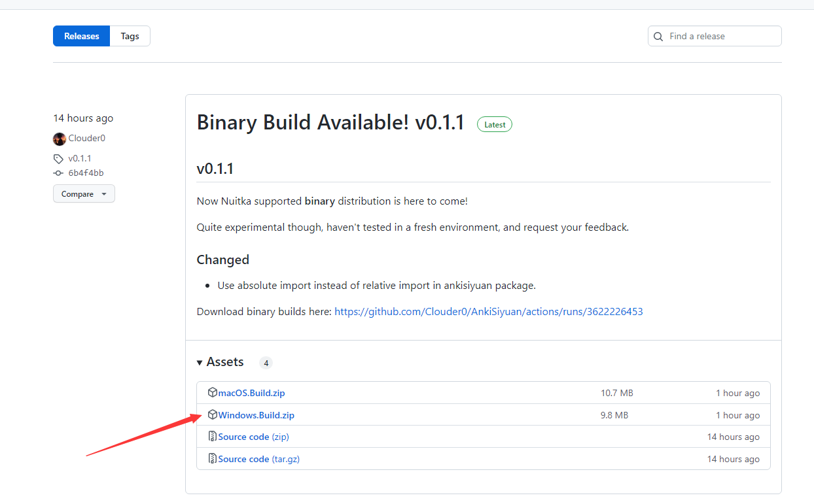Click the Source code tar.gz file icon
The height and width of the screenshot is (504, 814).
click(213, 459)
